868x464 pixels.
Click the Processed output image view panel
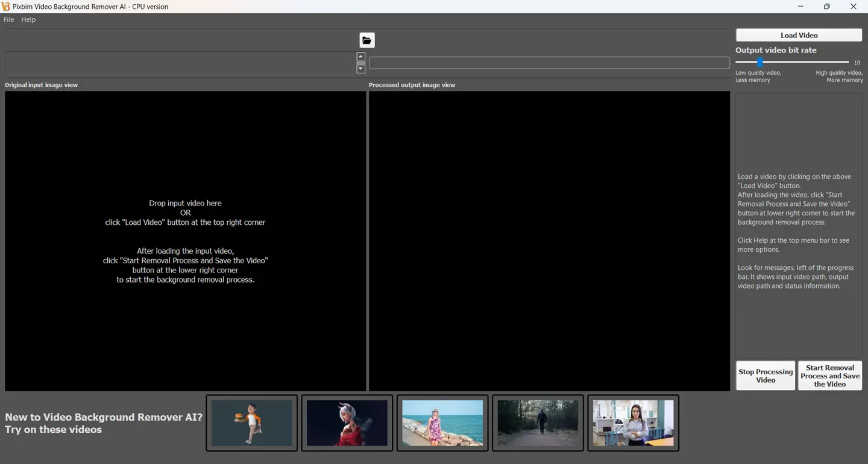tap(549, 241)
